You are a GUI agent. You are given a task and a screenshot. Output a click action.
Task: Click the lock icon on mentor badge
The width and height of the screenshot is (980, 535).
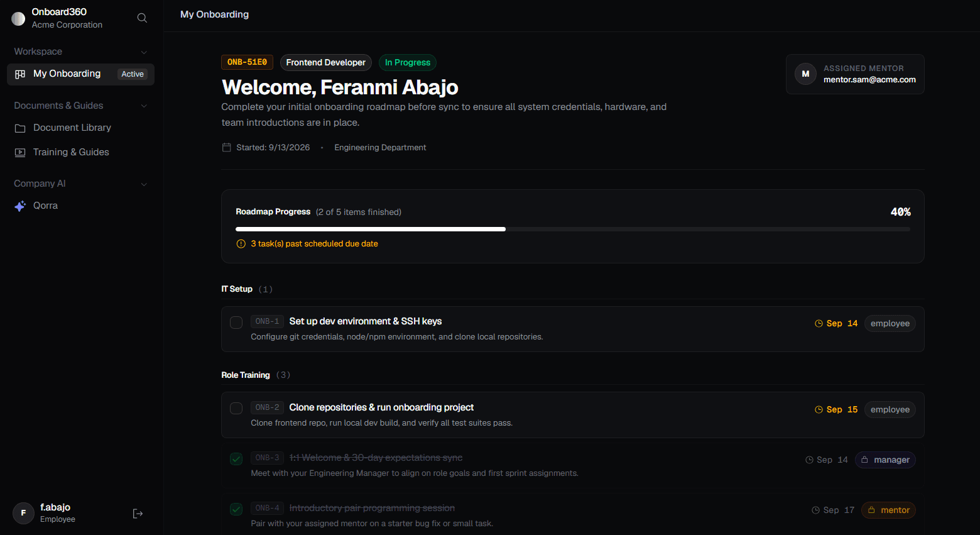(871, 510)
